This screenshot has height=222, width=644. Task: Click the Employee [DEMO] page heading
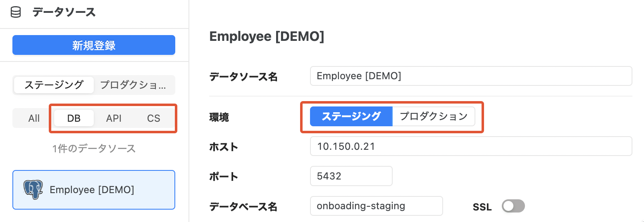point(267,37)
